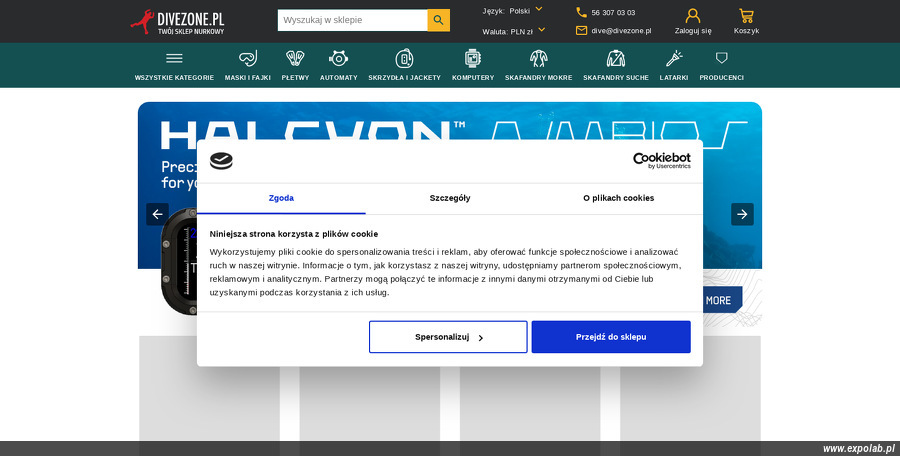This screenshot has height=456, width=900.
Task: Click www.expolab.pl footer text
Action: (x=859, y=449)
